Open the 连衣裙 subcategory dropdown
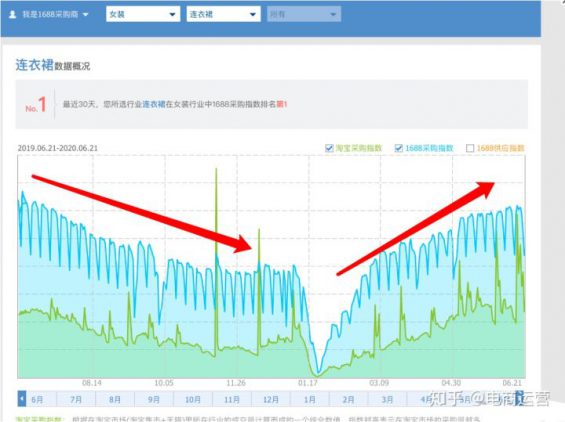Image resolution: width=565 pixels, height=422 pixels. point(223,14)
